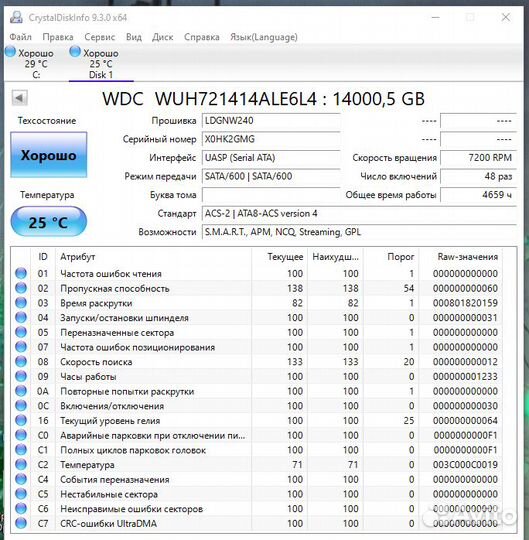The image size is (529, 540).
Task: Open the Справка menu
Action: 201,37
